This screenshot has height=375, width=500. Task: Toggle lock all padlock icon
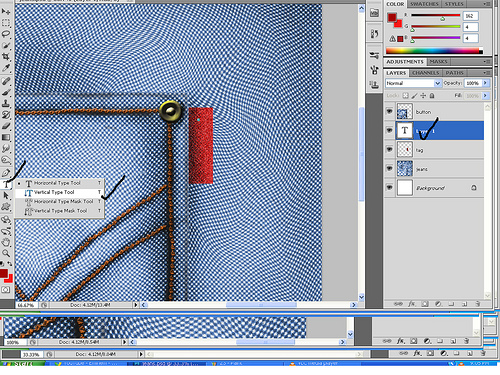432,96
